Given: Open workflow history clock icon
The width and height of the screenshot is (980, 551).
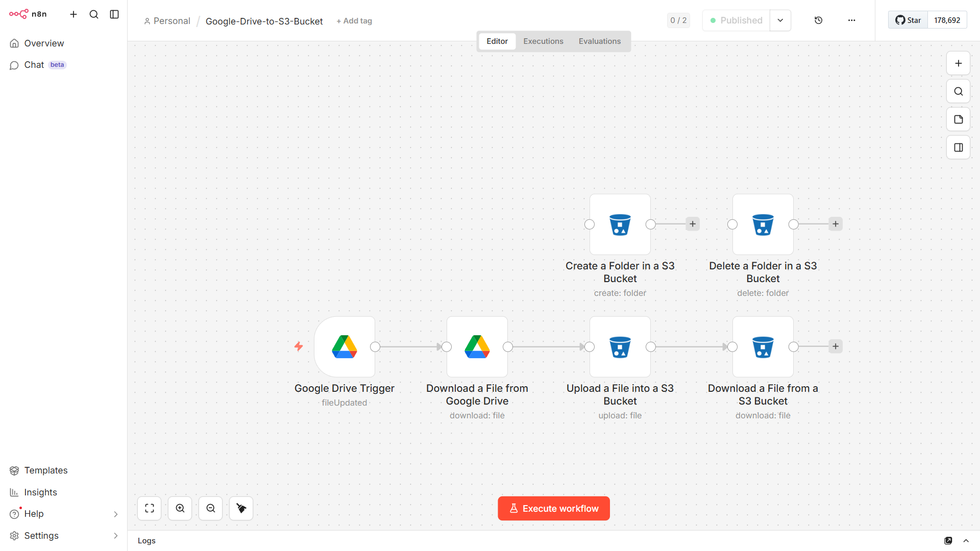Looking at the screenshot, I should tap(818, 20).
